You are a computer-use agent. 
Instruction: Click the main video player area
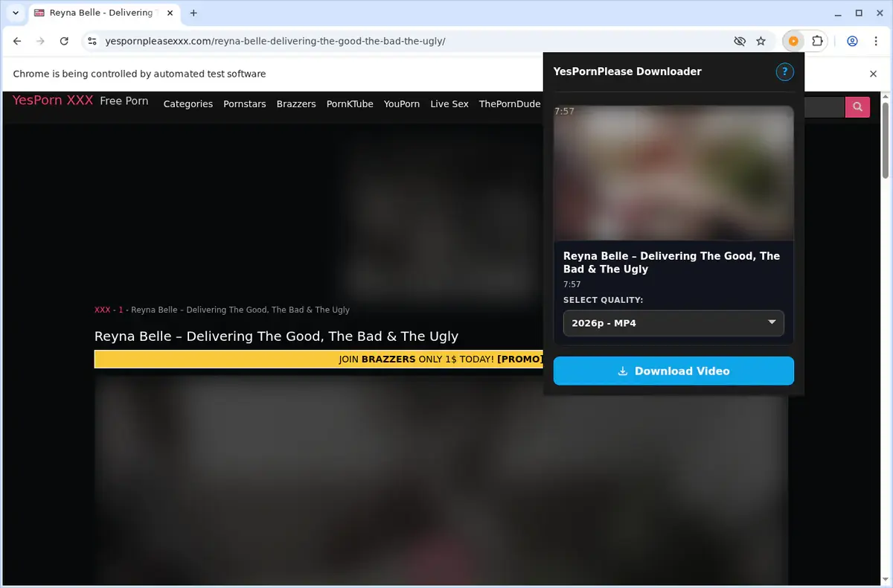[441, 480]
